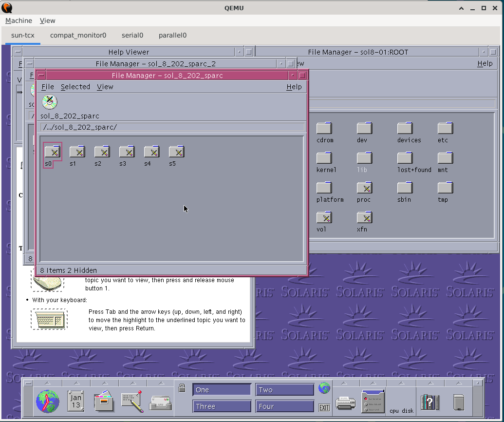
Task: Select the s3 slice folder
Action: pos(127,152)
